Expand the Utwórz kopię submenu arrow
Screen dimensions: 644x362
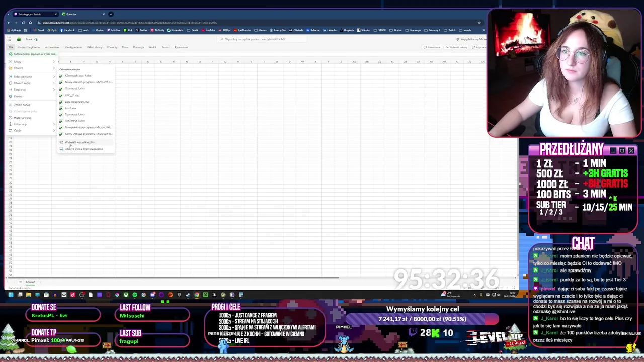[54, 83]
